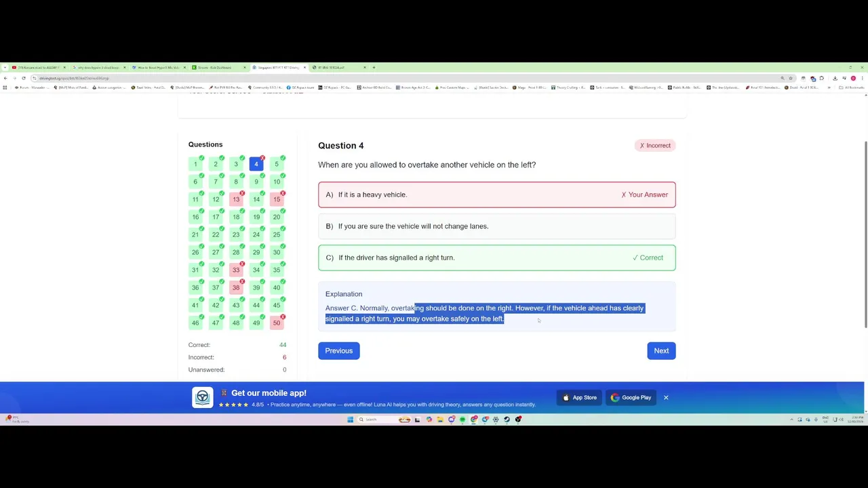
Task: Open the Windows Start menu
Action: click(351, 420)
